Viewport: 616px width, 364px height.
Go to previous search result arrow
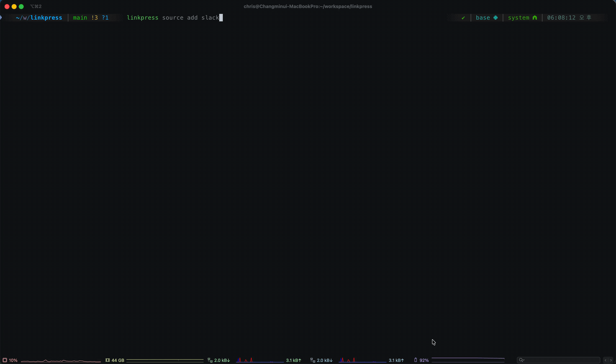(605, 360)
